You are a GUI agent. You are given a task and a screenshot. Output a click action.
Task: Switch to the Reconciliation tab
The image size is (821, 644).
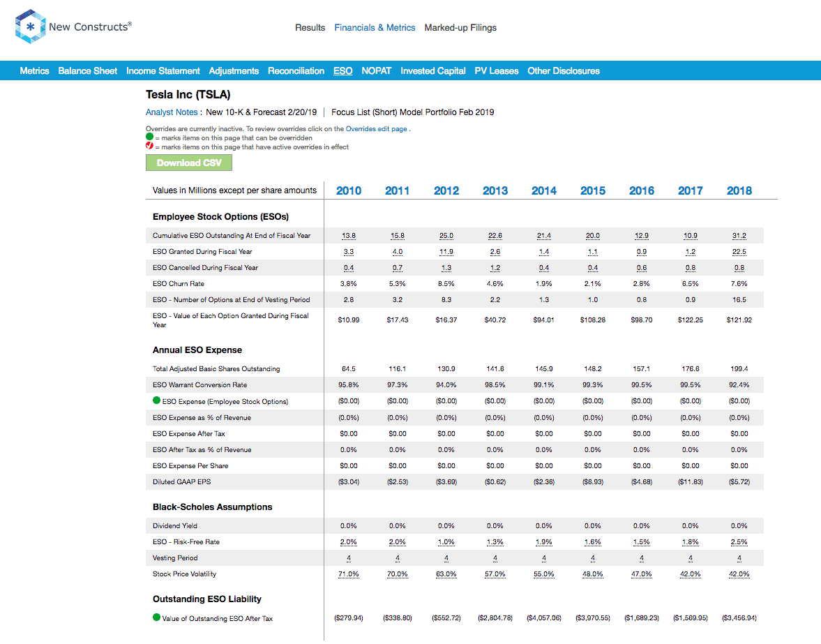click(296, 70)
